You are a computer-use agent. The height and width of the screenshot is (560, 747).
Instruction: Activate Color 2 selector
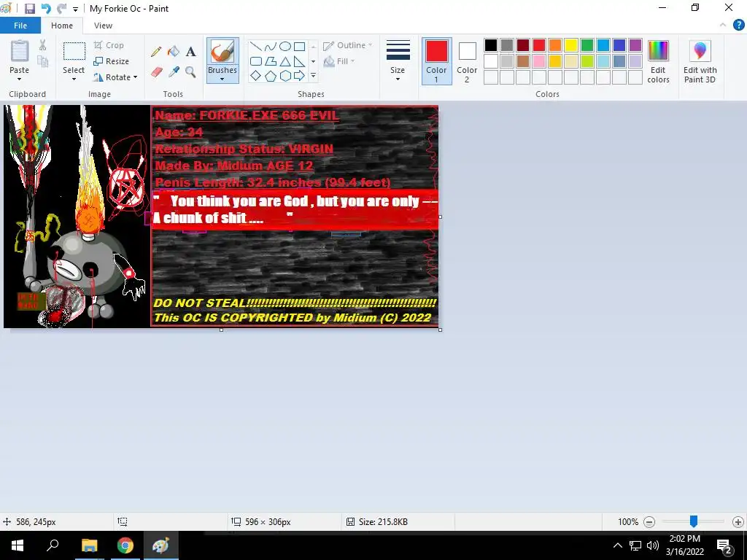coord(467,61)
